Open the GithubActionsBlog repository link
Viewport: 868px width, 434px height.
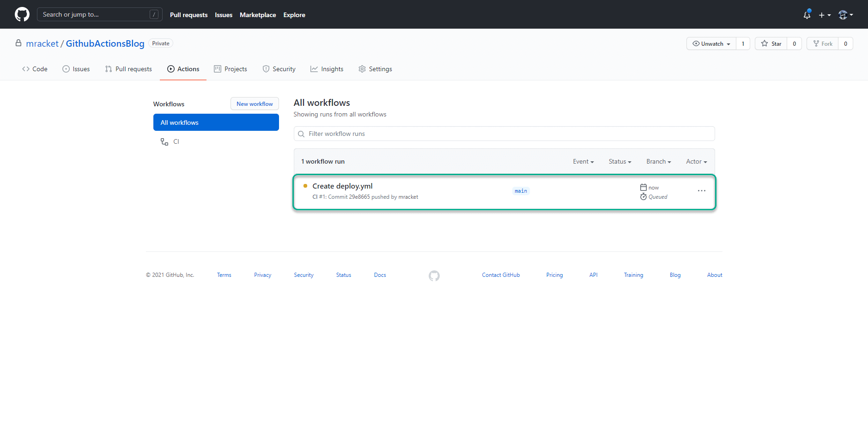tap(105, 43)
